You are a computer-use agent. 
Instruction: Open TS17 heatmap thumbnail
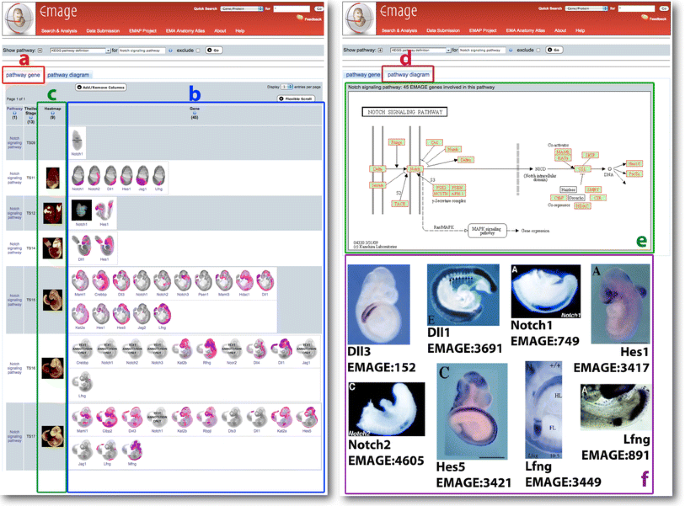52,437
